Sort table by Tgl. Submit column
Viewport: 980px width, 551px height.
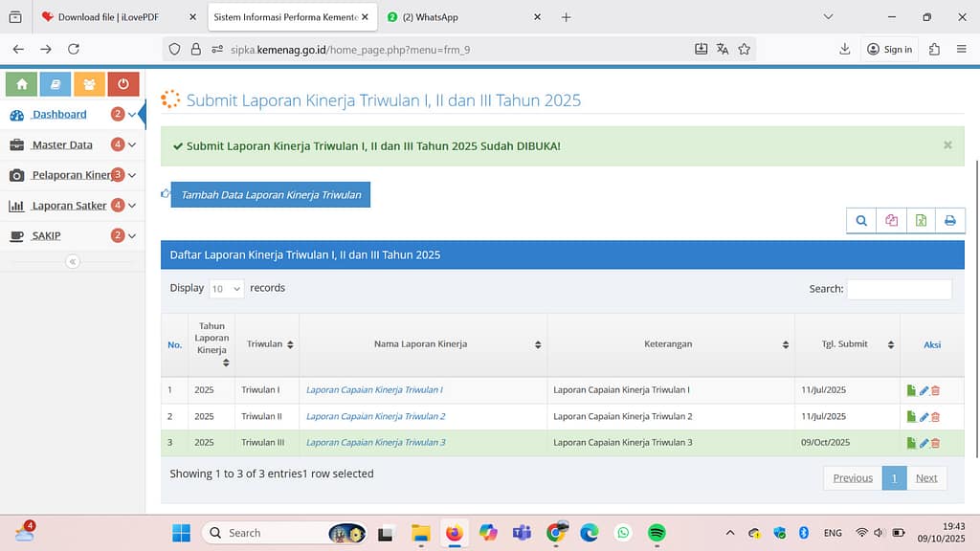click(x=846, y=344)
